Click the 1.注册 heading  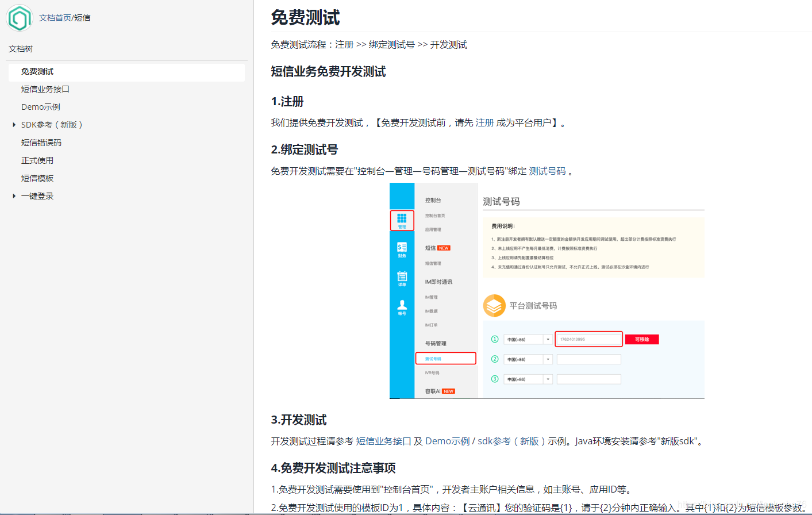tap(287, 101)
